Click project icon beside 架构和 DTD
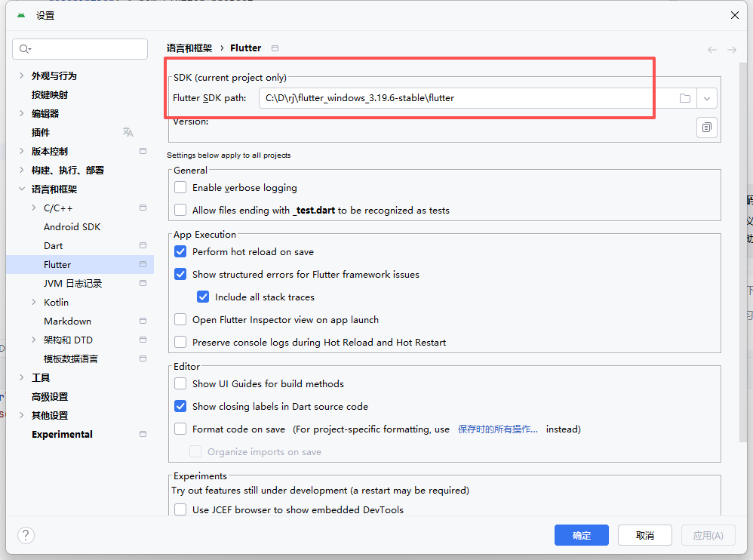 143,340
